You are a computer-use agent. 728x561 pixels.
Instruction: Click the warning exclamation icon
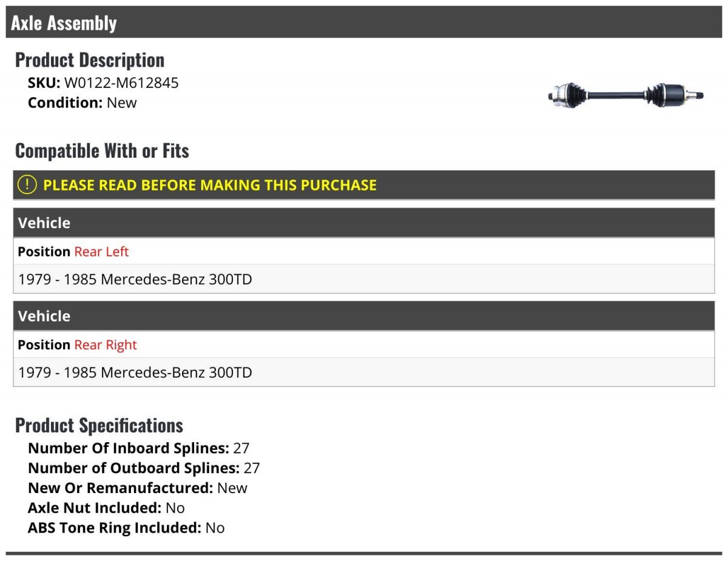[x=27, y=185]
